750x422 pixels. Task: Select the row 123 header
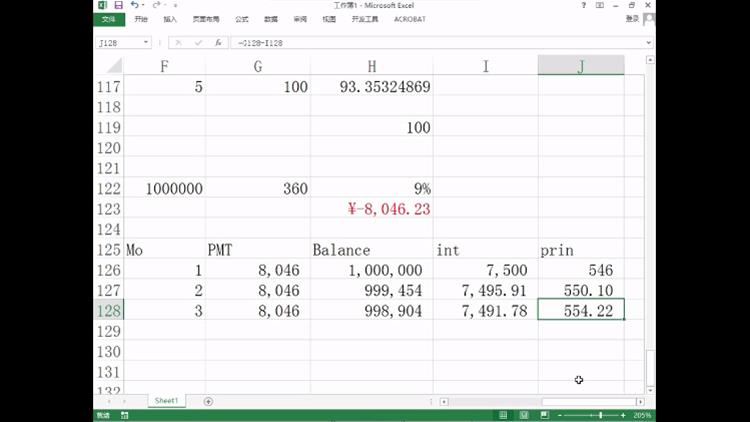click(x=109, y=209)
